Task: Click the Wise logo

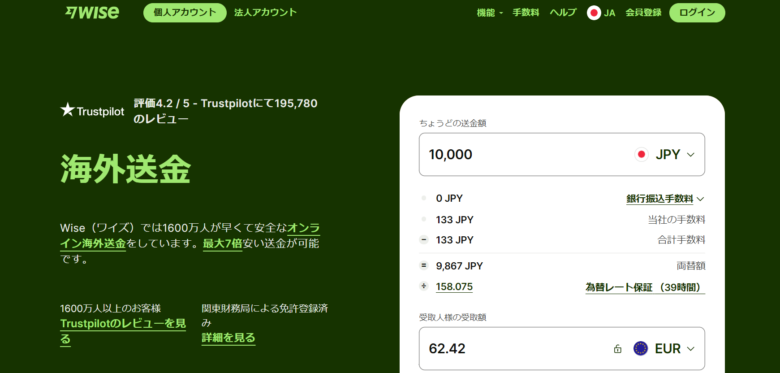Action: (x=92, y=12)
